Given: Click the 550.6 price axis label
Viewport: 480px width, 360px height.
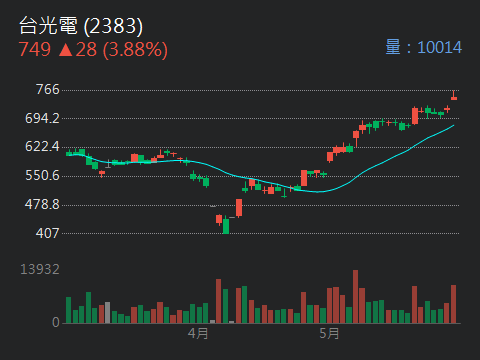Looking at the screenshot, I should (42, 175).
